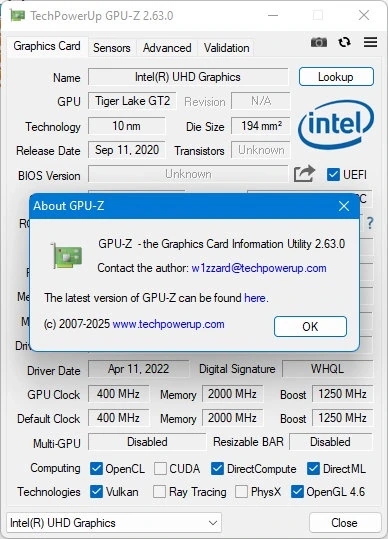Click the Driver Date value Apr 11, 2022
Viewport: 388px width, 539px height.
point(138,369)
